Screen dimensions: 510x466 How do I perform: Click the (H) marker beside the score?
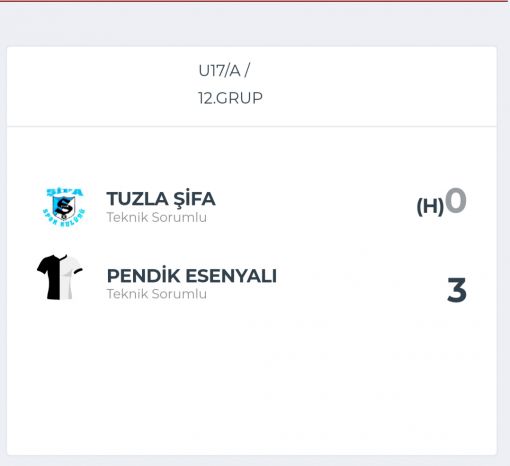pyautogui.click(x=430, y=206)
